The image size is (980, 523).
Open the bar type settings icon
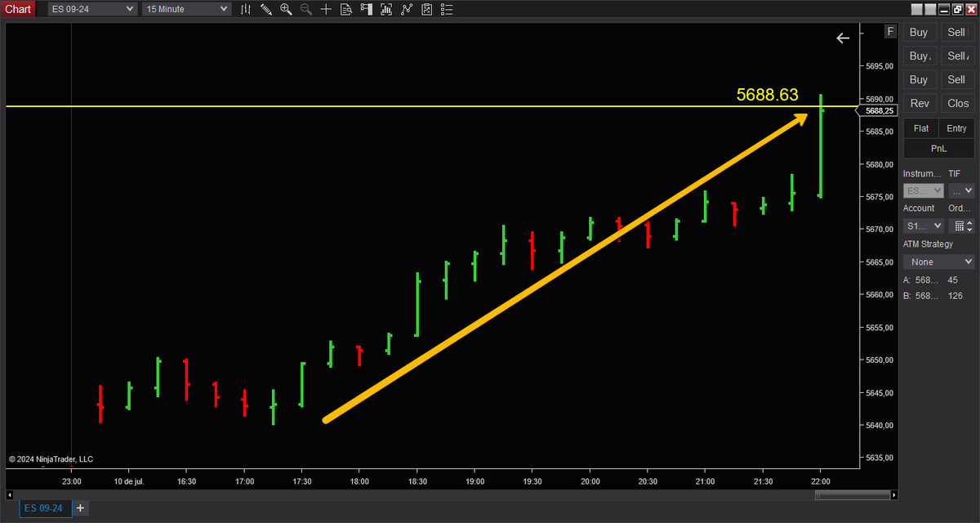[x=247, y=9]
